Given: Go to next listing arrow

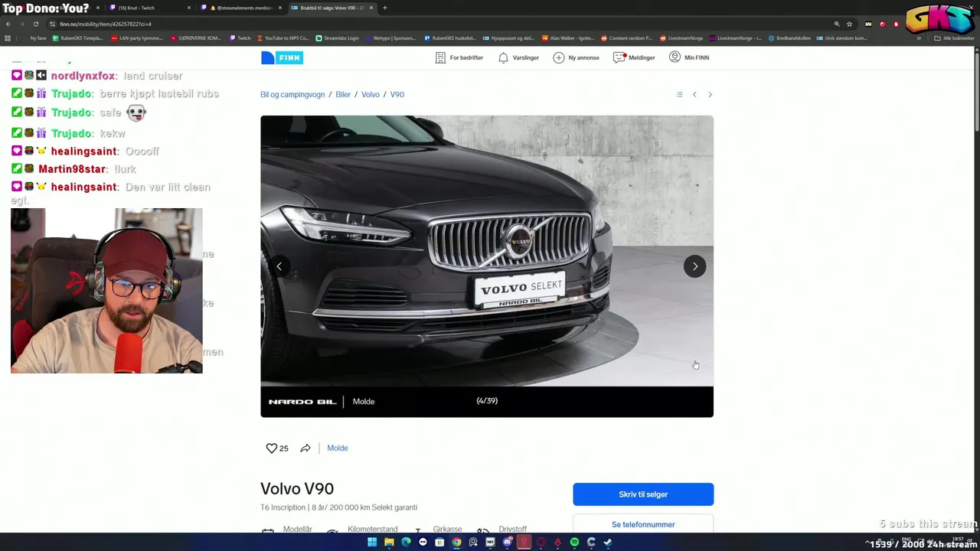Looking at the screenshot, I should [710, 94].
